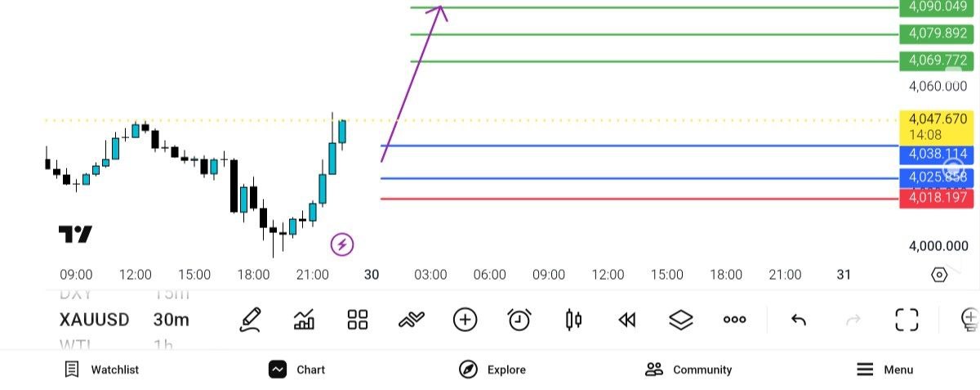Select XAUUSD symbol in the picker
This screenshot has height=390, width=980.
point(95,320)
